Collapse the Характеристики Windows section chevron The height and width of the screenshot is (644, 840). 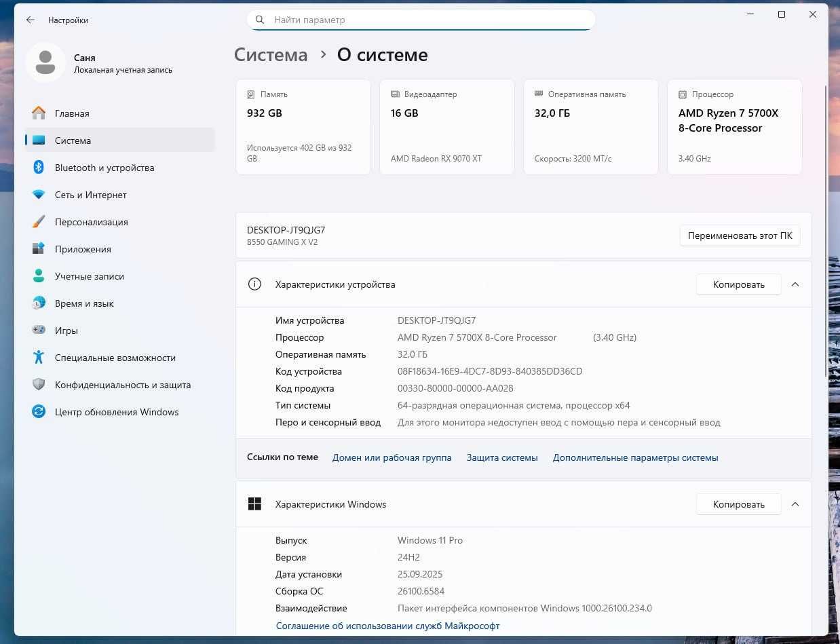795,504
